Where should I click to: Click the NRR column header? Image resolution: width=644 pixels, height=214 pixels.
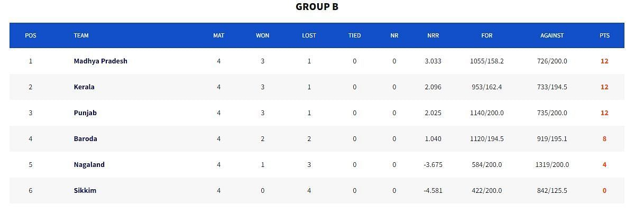pyautogui.click(x=433, y=35)
